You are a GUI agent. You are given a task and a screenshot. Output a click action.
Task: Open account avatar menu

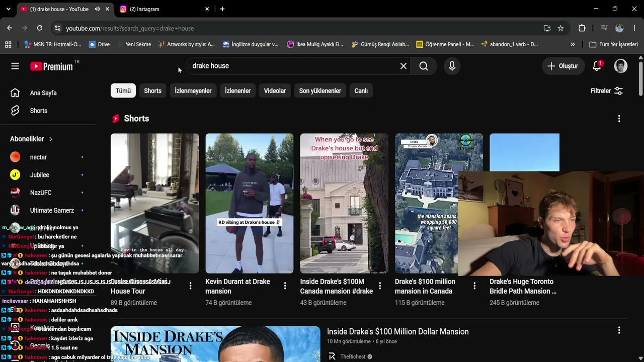[621, 66]
